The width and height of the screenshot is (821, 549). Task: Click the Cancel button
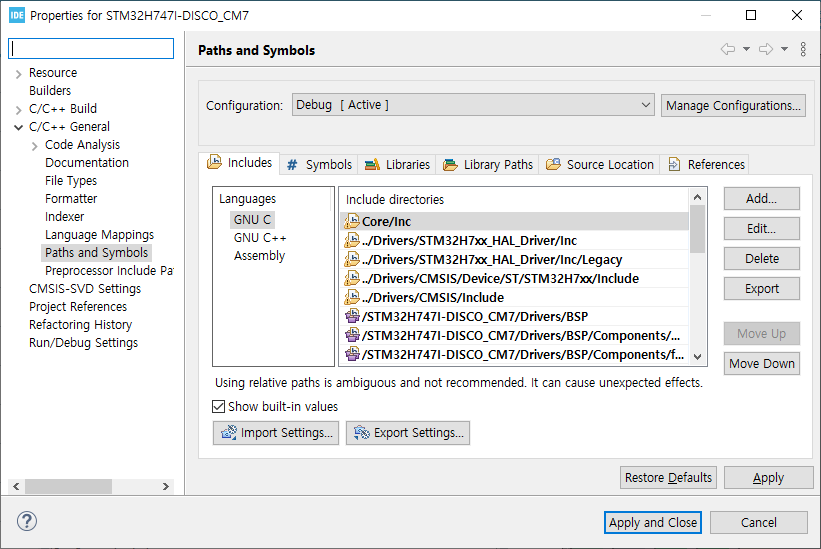(x=758, y=522)
